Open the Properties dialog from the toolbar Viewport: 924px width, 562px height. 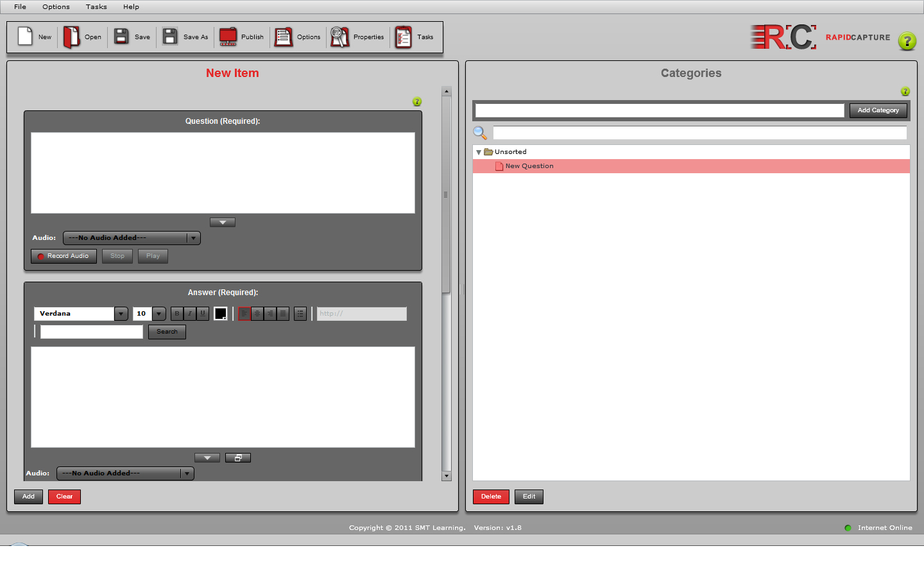click(339, 37)
